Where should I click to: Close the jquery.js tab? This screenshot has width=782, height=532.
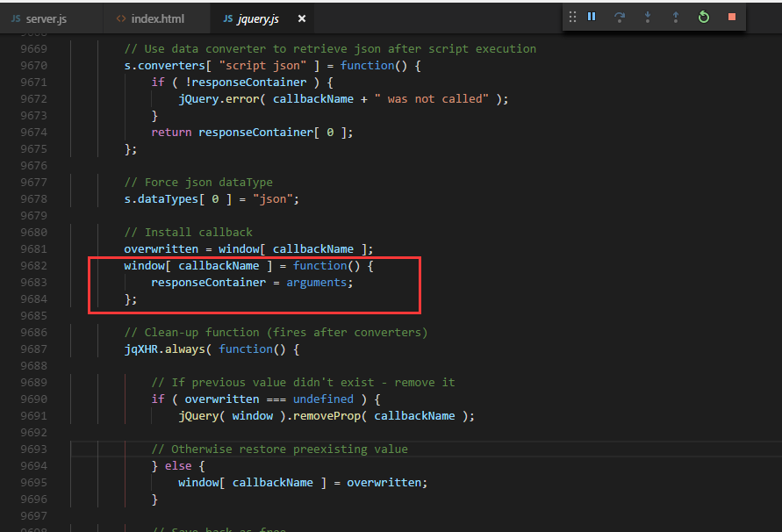[302, 18]
